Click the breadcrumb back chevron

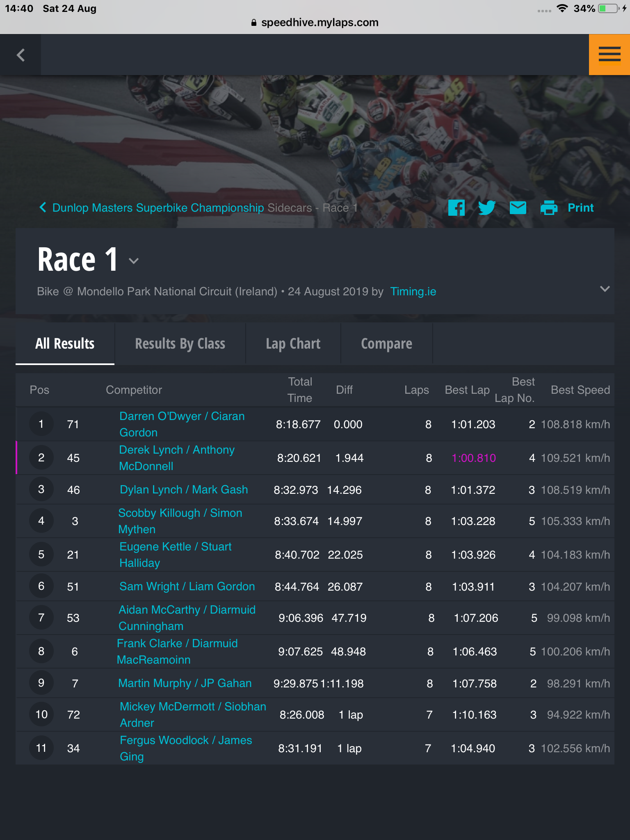coord(43,208)
